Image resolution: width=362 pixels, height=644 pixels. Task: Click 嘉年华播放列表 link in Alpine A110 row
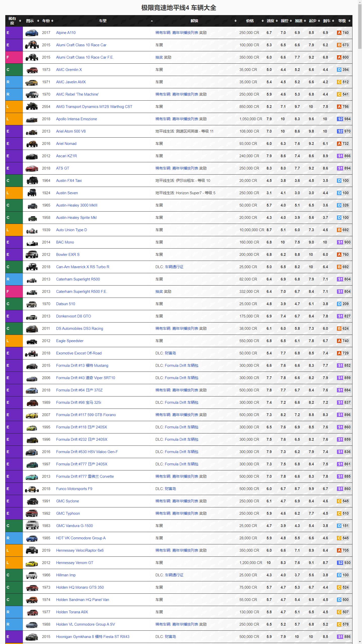pyautogui.click(x=185, y=33)
